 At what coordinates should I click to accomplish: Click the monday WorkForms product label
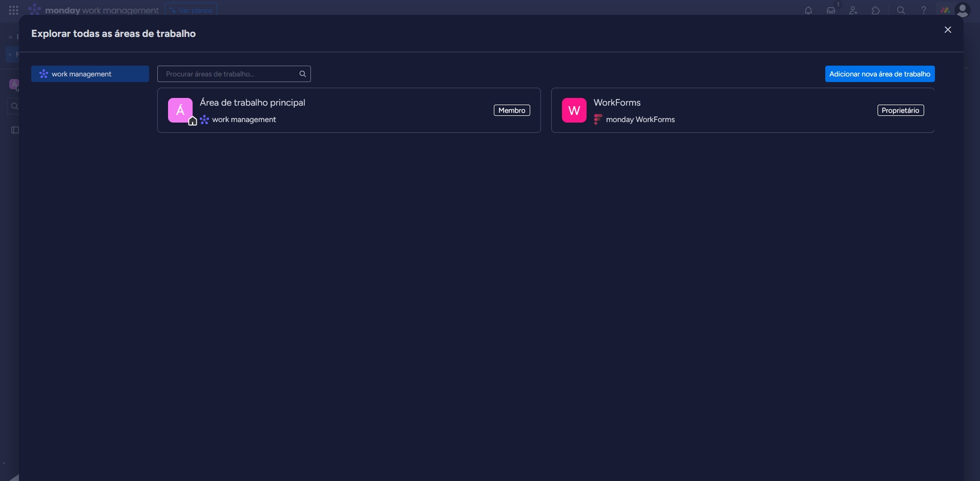coord(640,119)
